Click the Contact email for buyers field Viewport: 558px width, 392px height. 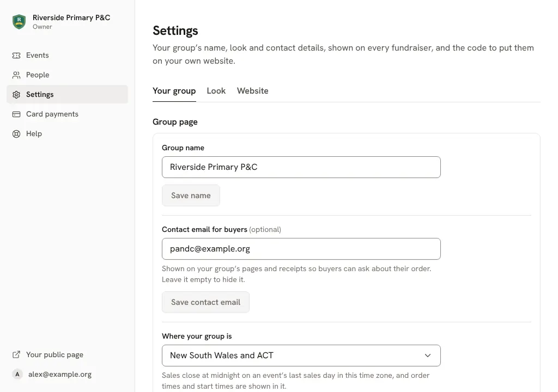(301, 249)
